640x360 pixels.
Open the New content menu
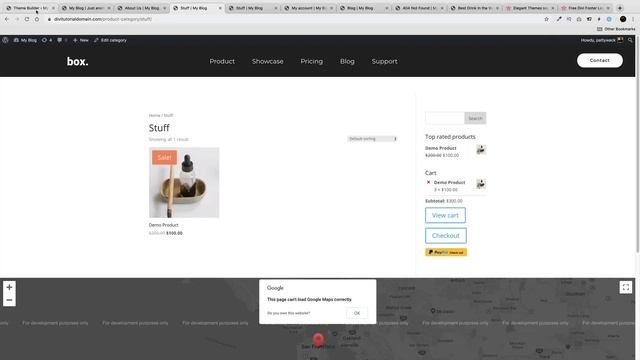(x=81, y=40)
